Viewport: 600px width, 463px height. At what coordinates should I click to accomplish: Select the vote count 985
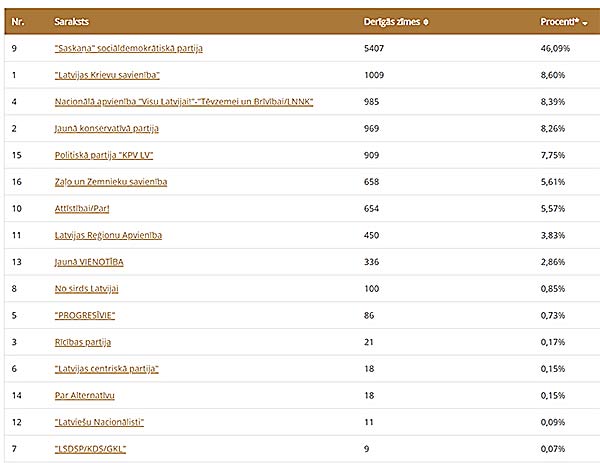pyautogui.click(x=371, y=102)
